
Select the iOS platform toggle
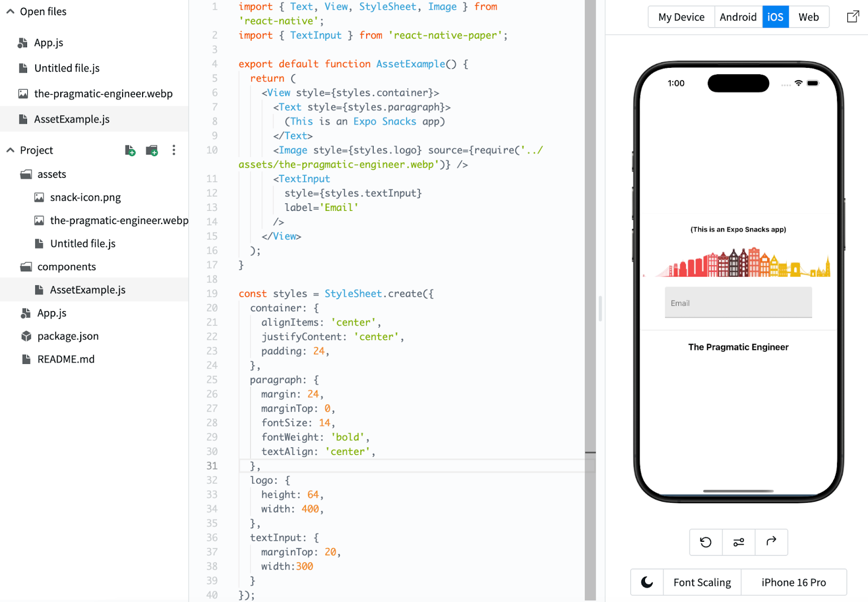[x=775, y=17]
